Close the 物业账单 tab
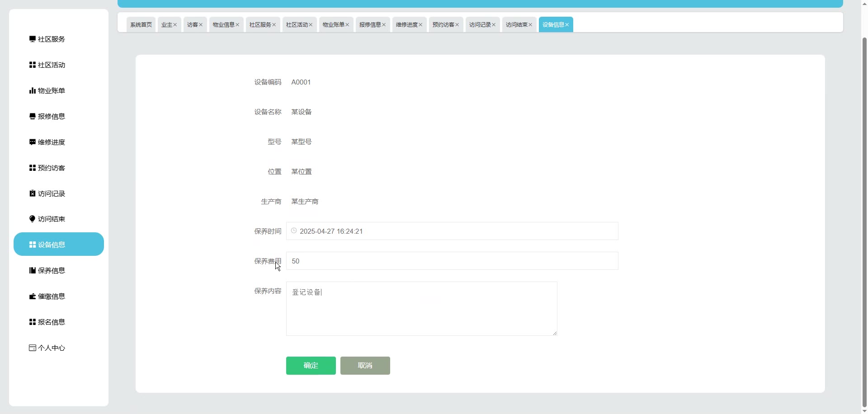 click(347, 25)
